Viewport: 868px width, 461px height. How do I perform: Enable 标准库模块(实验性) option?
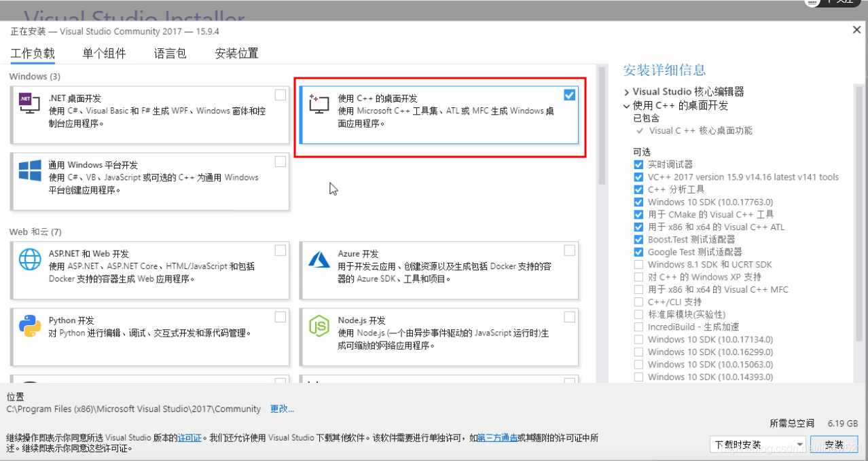(638, 314)
